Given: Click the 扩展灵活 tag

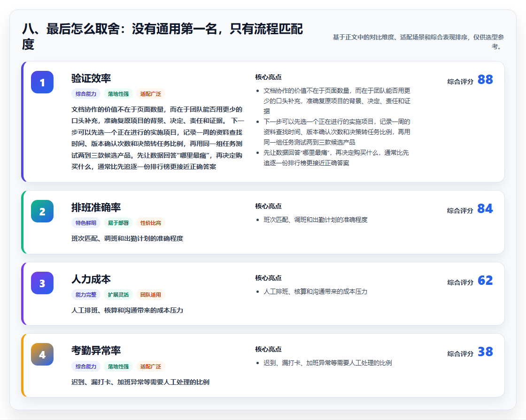Looking at the screenshot, I should point(118,295).
